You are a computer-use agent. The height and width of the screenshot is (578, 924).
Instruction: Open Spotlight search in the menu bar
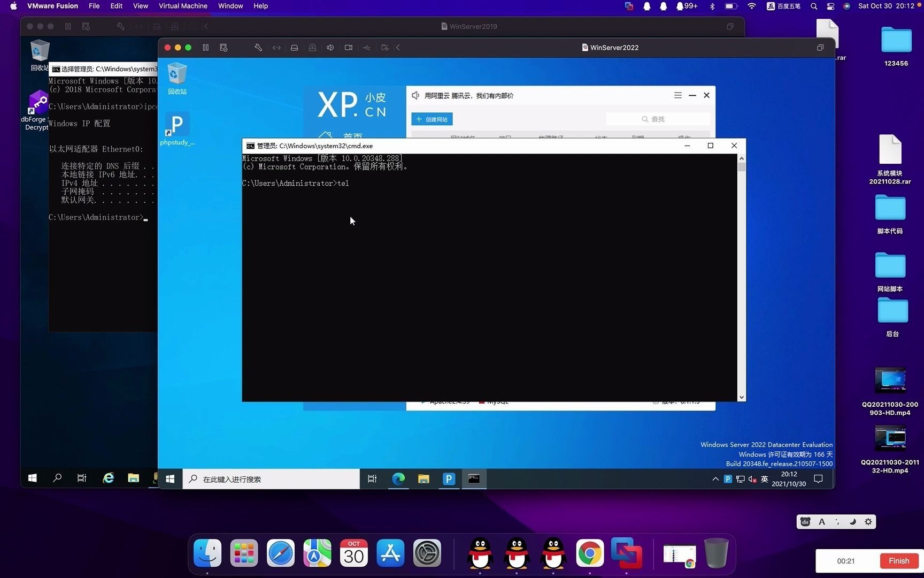click(x=814, y=6)
